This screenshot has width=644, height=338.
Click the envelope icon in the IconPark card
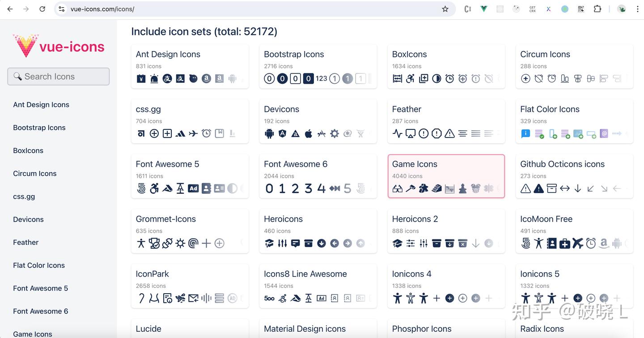(x=193, y=298)
